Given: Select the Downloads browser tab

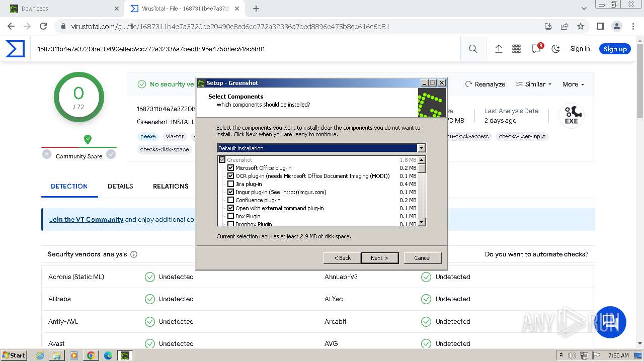Looking at the screenshot, I should coord(60,9).
